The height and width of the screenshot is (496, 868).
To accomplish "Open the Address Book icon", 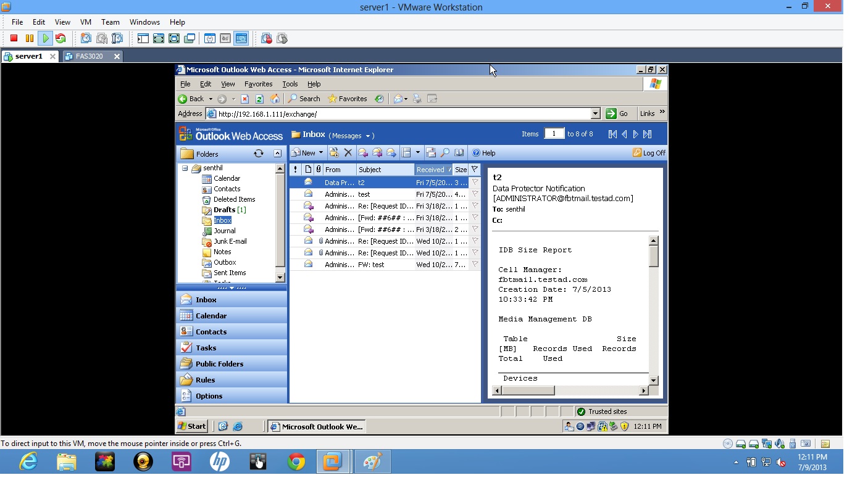I will tap(459, 152).
